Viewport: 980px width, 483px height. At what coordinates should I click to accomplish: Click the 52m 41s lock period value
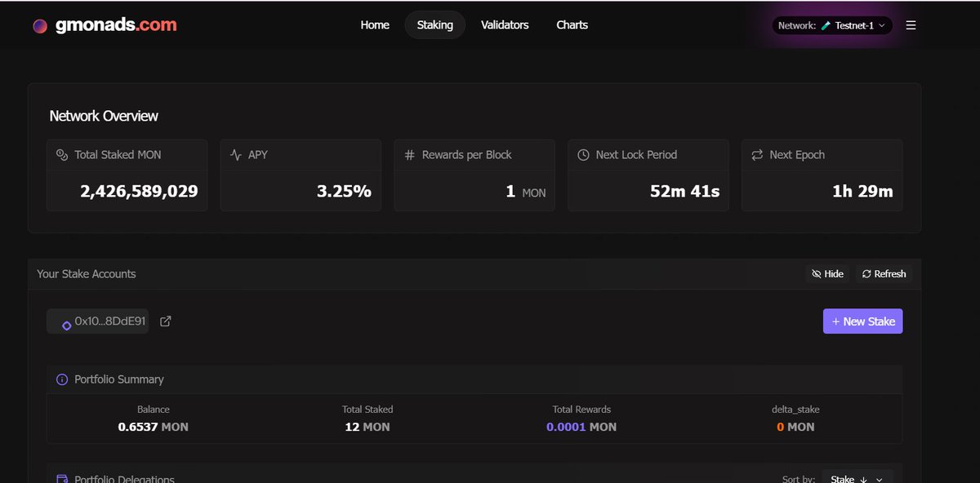click(x=685, y=192)
